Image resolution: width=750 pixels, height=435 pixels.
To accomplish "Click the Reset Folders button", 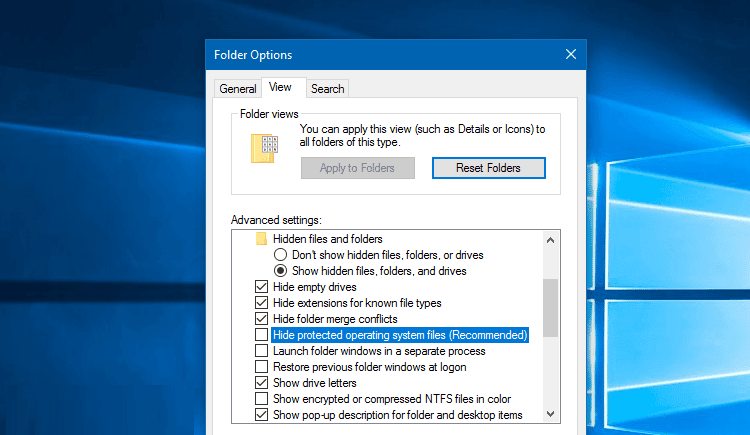I will click(x=488, y=168).
